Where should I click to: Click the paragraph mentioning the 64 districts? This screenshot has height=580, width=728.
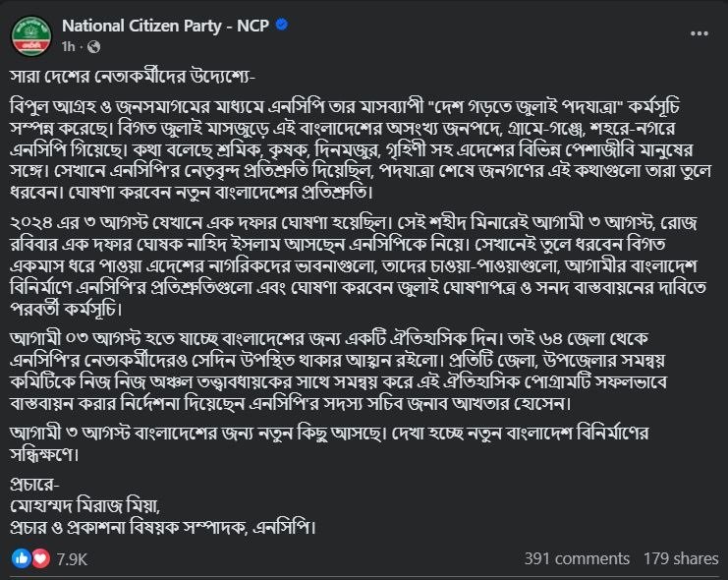click(339, 371)
